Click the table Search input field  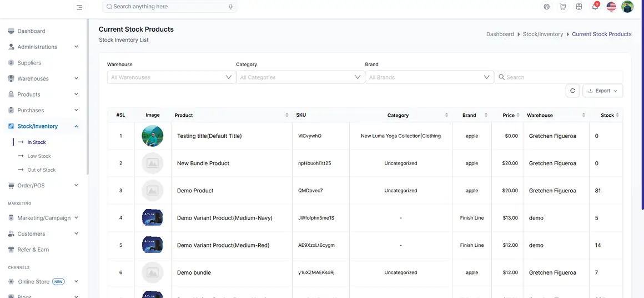click(x=559, y=77)
